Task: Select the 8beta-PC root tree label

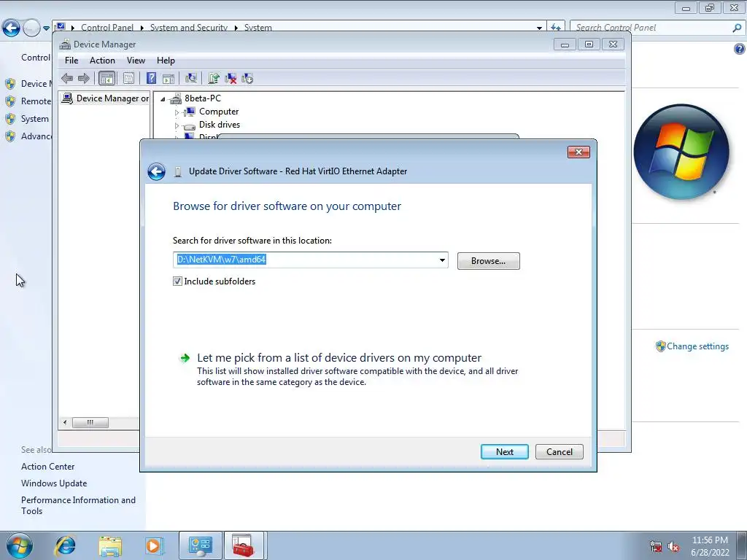Action: tap(203, 98)
